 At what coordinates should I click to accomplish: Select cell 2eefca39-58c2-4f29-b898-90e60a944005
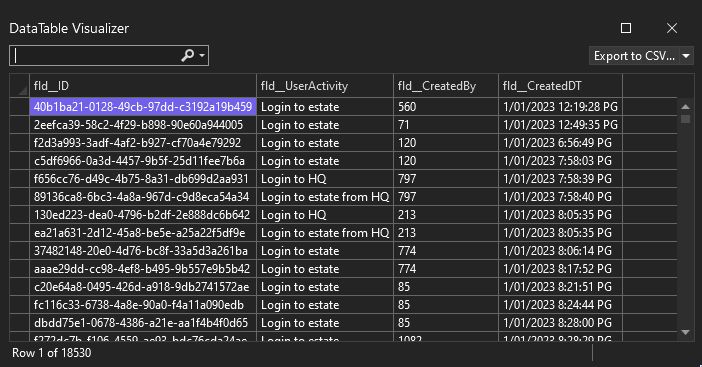[x=143, y=125]
